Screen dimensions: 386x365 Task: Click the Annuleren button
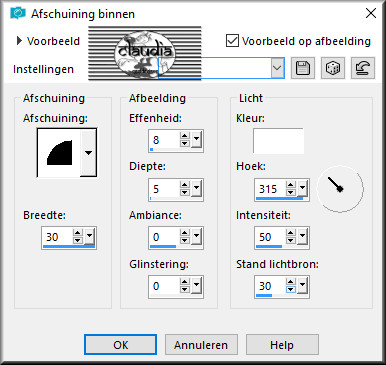[x=201, y=345]
